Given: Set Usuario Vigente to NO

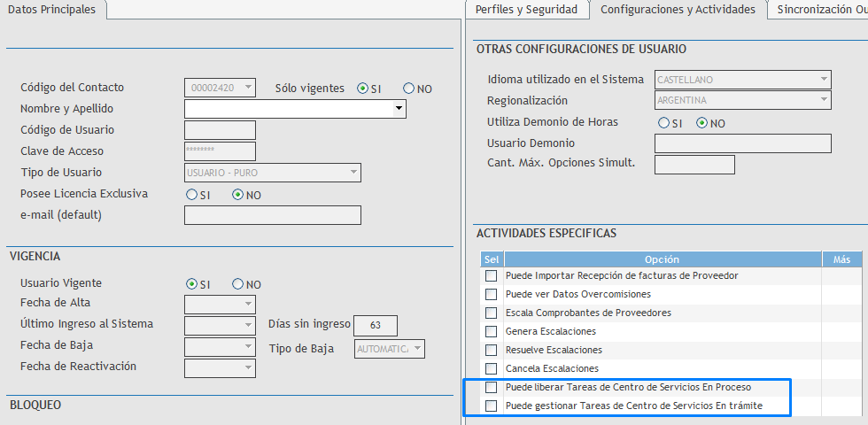Looking at the screenshot, I should (237, 284).
